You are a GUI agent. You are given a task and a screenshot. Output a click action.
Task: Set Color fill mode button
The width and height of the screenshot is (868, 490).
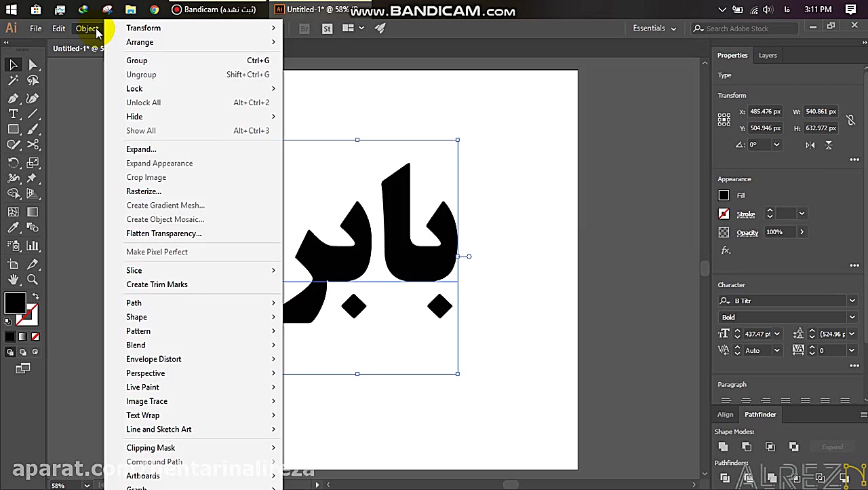click(10, 337)
